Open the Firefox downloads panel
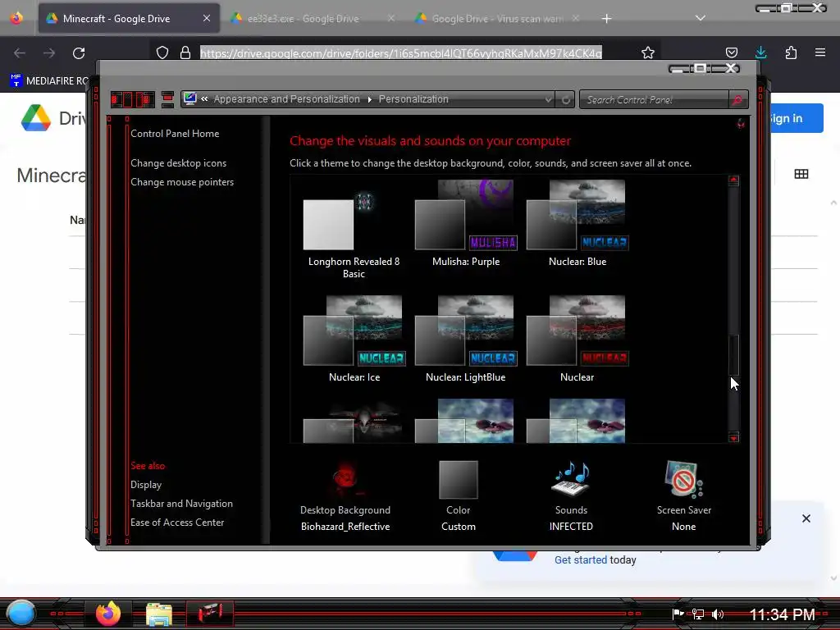The width and height of the screenshot is (840, 630). pyautogui.click(x=760, y=52)
